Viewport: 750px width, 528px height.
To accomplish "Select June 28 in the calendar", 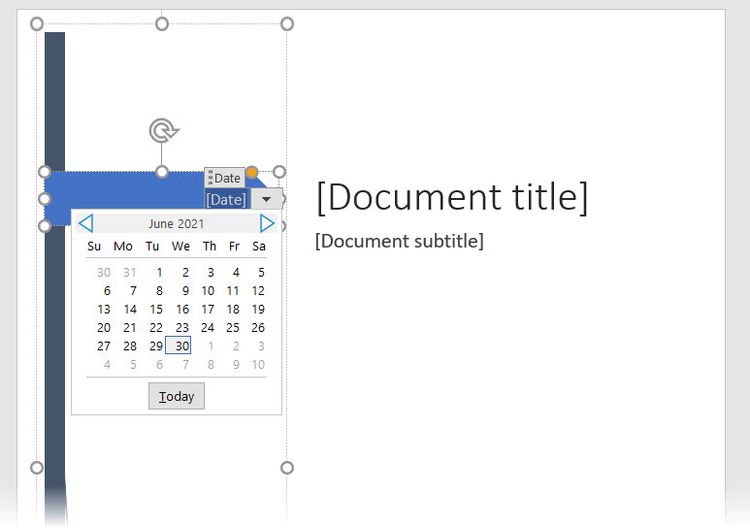I will (130, 346).
